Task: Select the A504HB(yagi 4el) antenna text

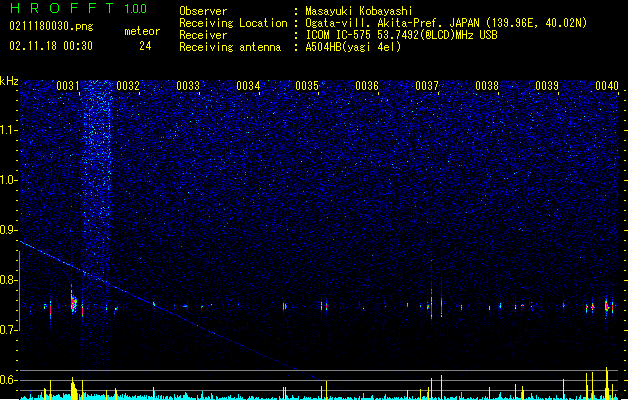Action: pos(353,47)
